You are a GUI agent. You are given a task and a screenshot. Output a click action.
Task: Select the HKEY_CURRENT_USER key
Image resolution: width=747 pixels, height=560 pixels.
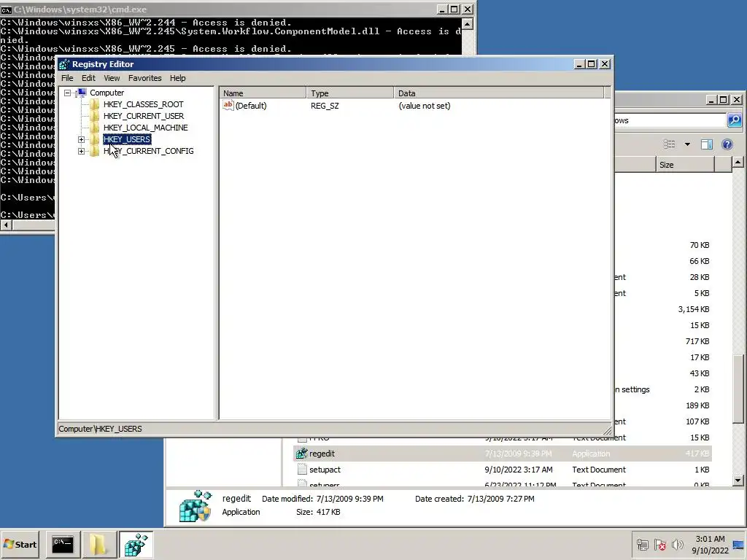(144, 116)
